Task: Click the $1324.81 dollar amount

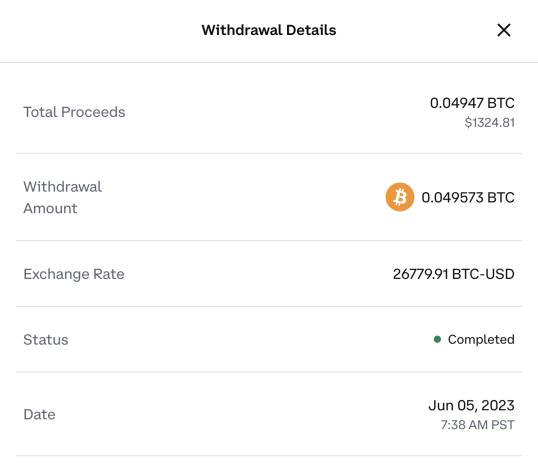Action: click(x=490, y=123)
